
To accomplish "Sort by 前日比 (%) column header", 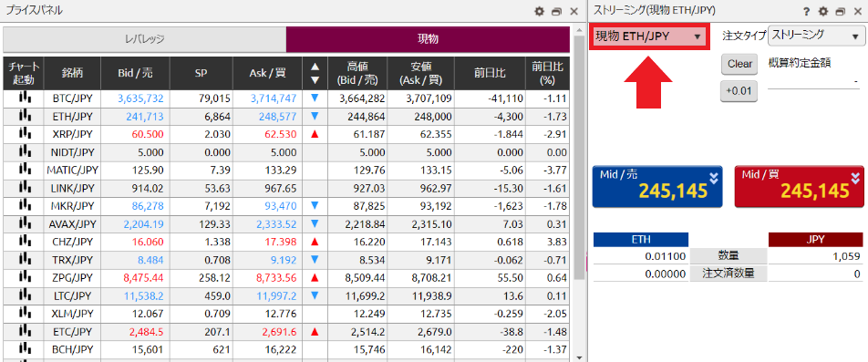I will [x=547, y=74].
